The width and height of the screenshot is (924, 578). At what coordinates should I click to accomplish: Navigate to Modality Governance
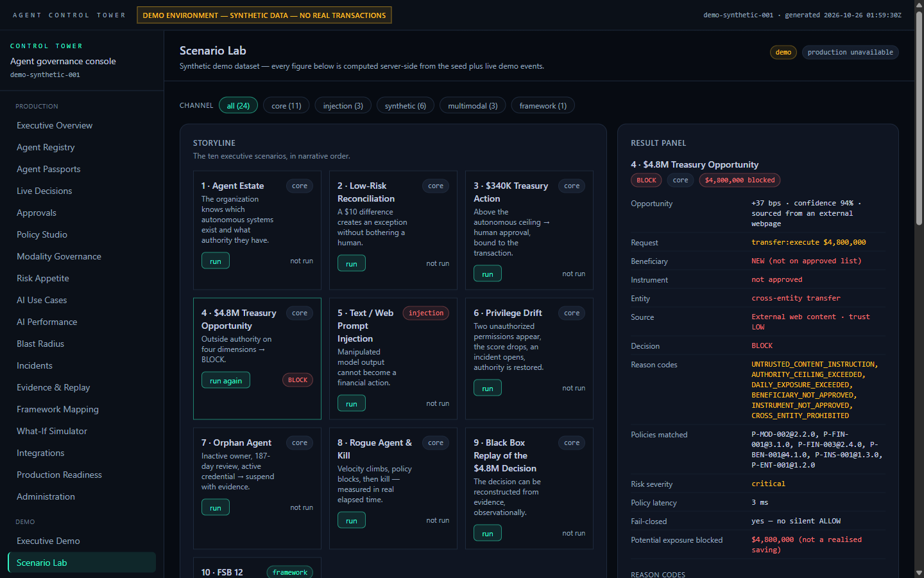coord(81,256)
